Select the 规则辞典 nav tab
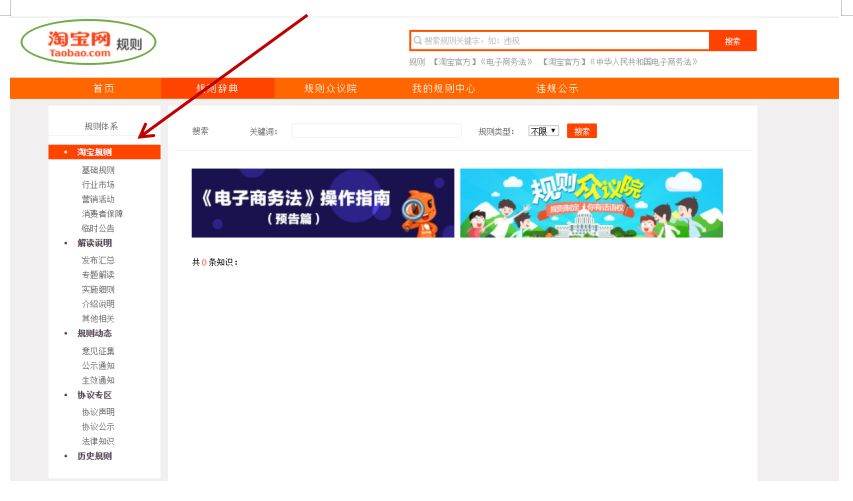The height and width of the screenshot is (501, 853). pos(217,89)
